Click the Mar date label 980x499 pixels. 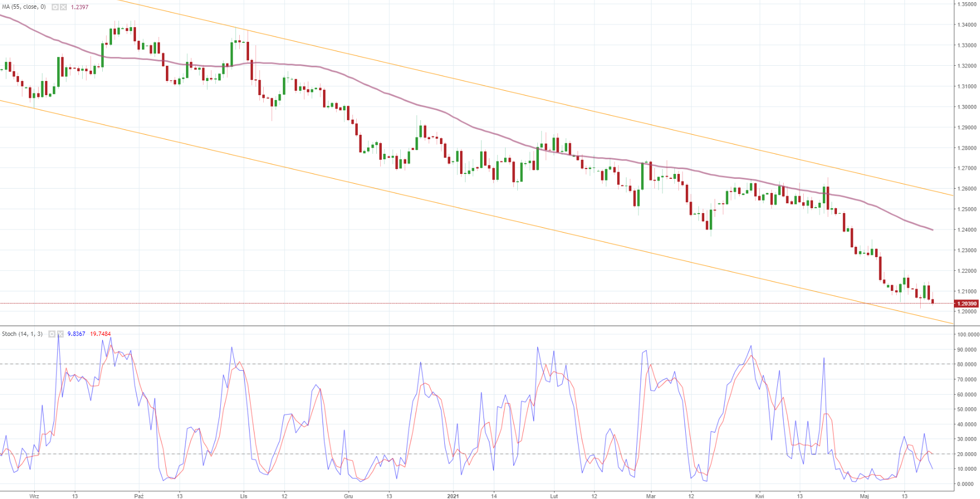click(650, 496)
